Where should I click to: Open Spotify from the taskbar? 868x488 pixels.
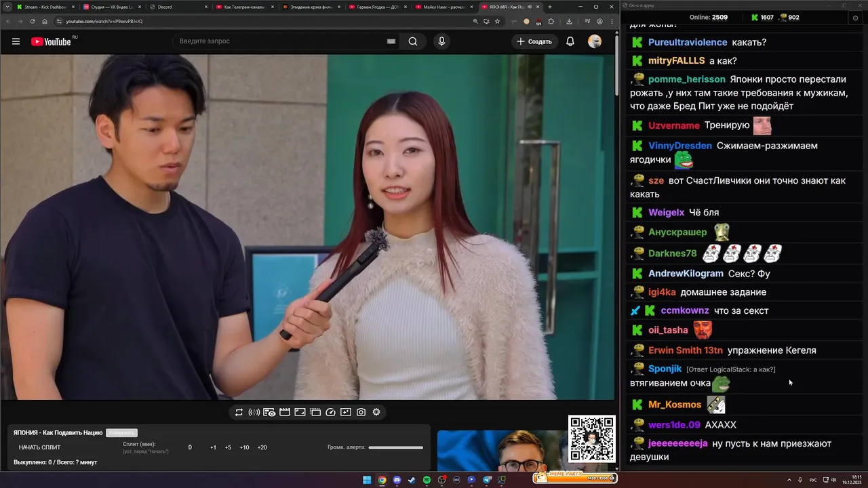click(427, 480)
